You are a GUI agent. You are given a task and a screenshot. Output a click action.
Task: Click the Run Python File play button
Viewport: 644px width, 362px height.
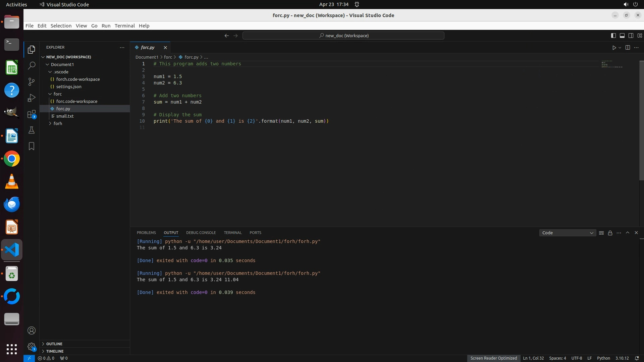pyautogui.click(x=614, y=48)
